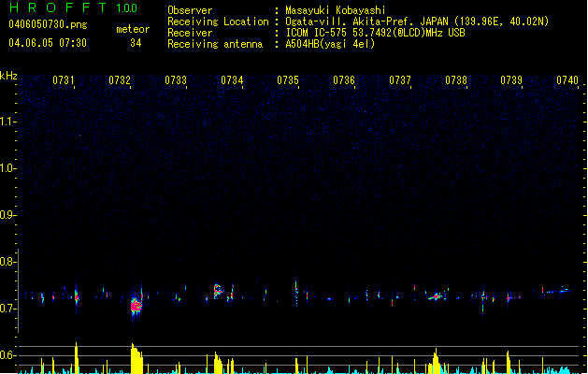Click the large red meteor echo after 0732
Viewport: 588px width, 374px height.
[136, 305]
